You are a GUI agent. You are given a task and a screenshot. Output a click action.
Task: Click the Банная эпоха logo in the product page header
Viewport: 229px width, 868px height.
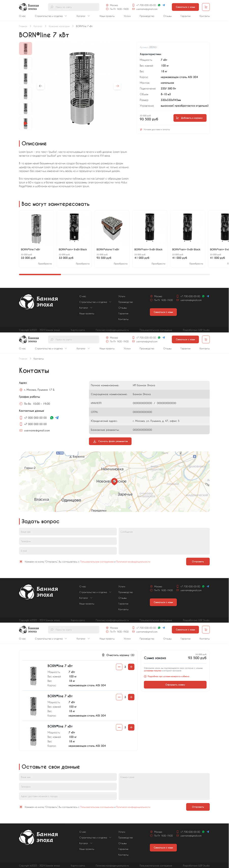(x=29, y=7)
